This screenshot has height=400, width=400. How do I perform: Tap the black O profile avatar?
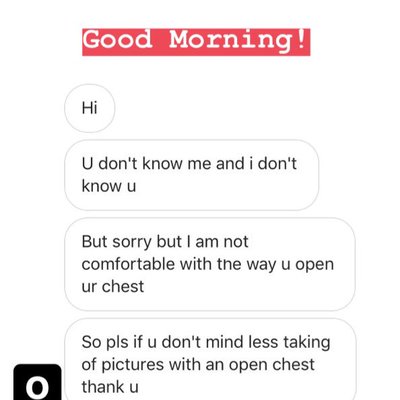(37, 383)
